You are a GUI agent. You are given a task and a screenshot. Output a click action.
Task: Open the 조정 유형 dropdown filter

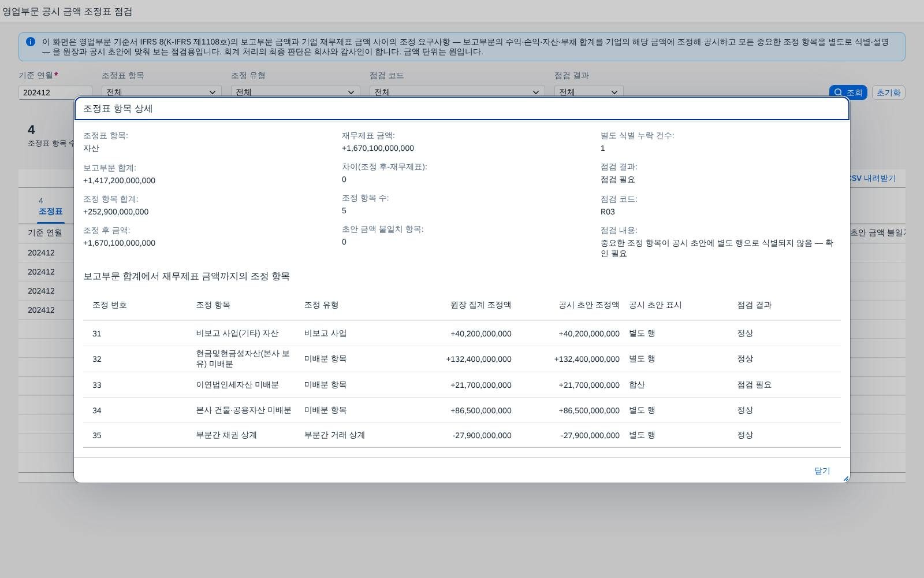click(x=295, y=91)
